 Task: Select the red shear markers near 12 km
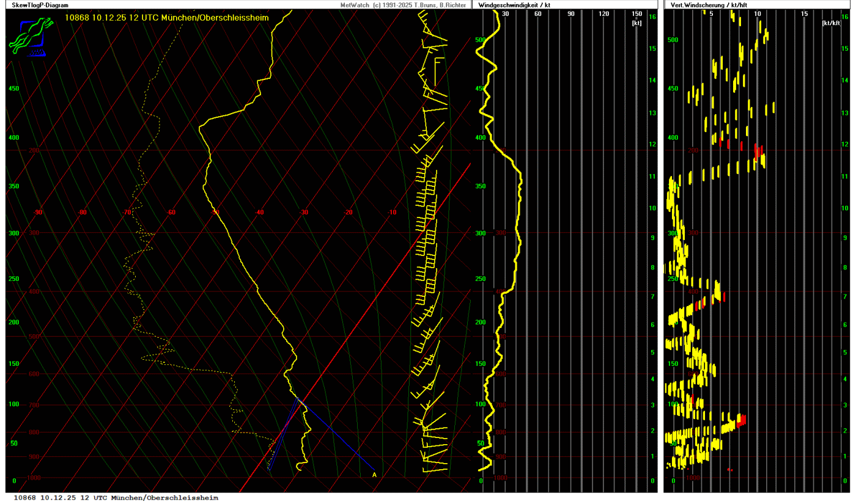pyautogui.click(x=758, y=150)
